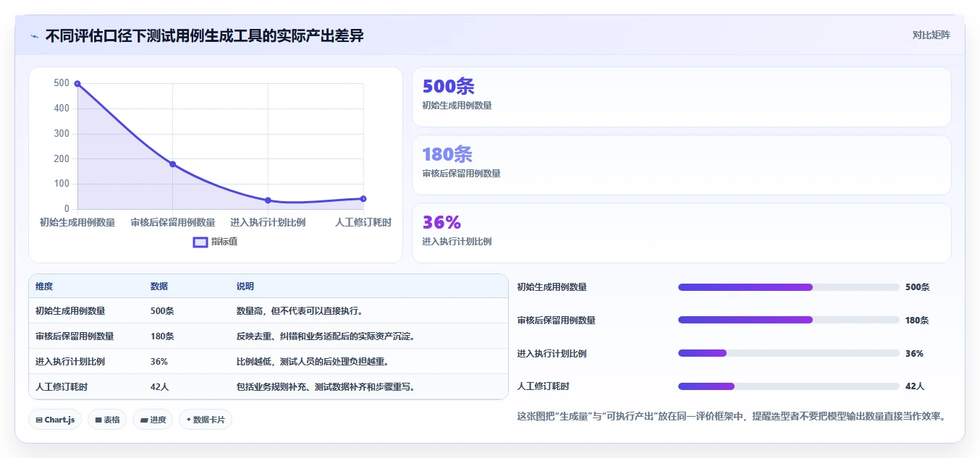Click the 42人 progress value label
Image resolution: width=980 pixels, height=458 pixels.
click(x=915, y=386)
